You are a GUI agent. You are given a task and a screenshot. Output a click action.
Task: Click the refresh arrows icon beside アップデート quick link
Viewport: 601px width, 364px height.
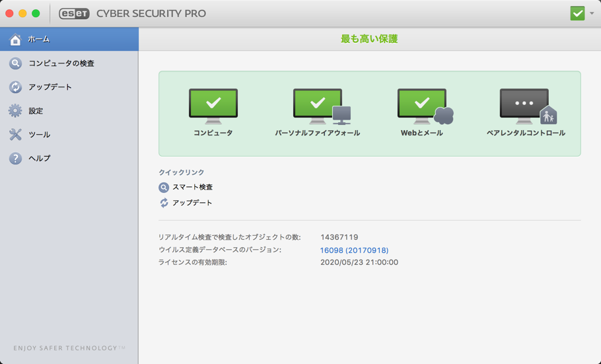164,203
